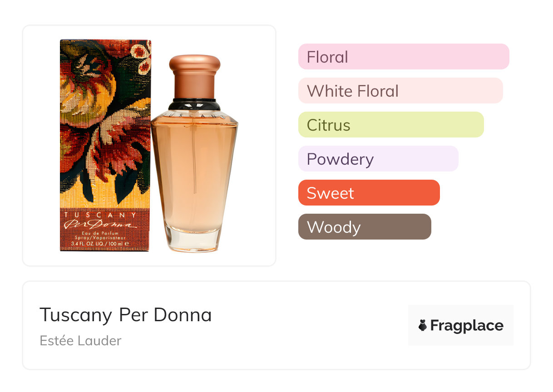Click the Fragplace perfume bottle logo icon

point(423,325)
